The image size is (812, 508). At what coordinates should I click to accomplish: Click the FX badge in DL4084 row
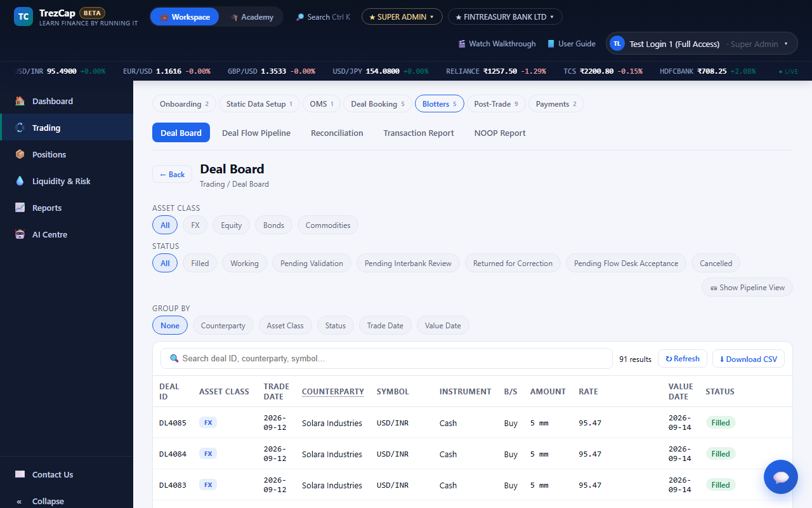click(x=208, y=454)
